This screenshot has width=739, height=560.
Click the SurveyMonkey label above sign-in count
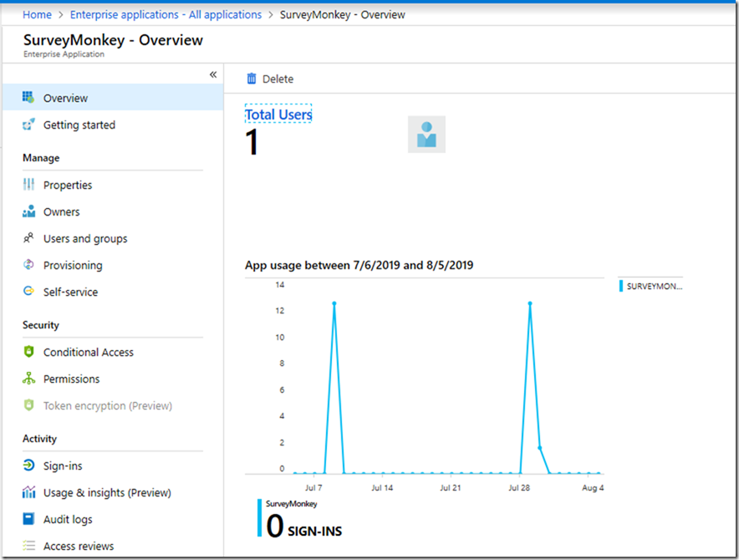[x=291, y=504]
